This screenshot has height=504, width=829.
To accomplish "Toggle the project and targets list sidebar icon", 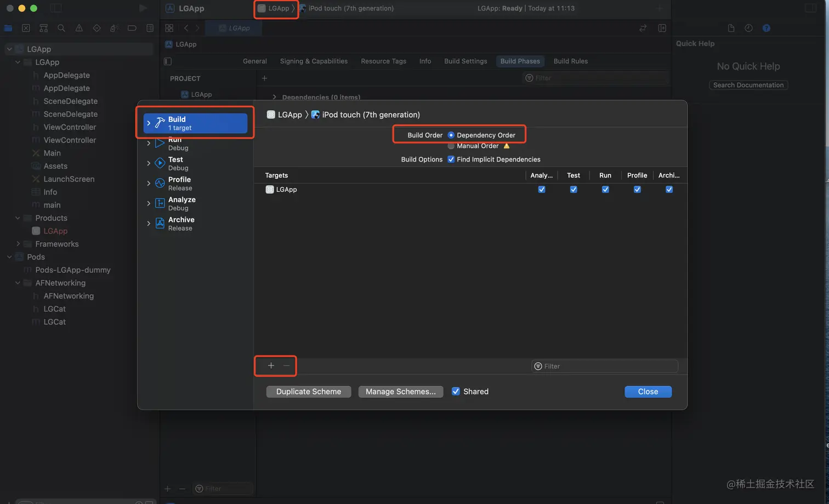I will click(168, 61).
